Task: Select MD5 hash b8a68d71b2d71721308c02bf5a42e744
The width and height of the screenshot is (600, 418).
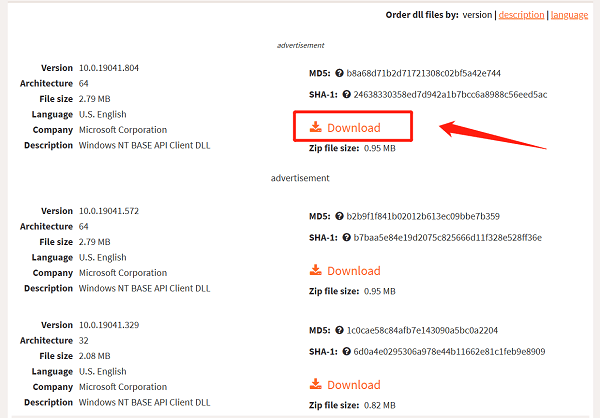Action: (x=424, y=73)
